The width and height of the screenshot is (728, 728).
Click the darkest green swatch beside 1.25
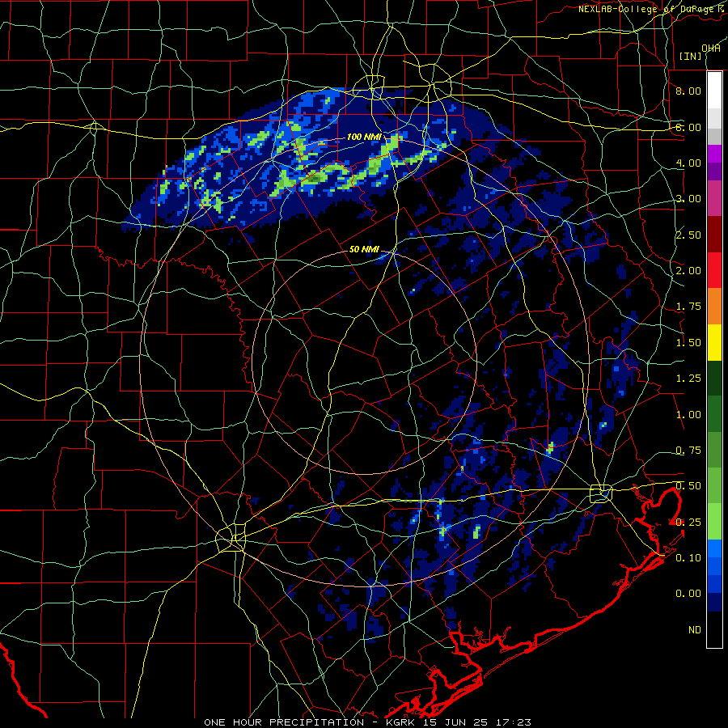point(714,378)
